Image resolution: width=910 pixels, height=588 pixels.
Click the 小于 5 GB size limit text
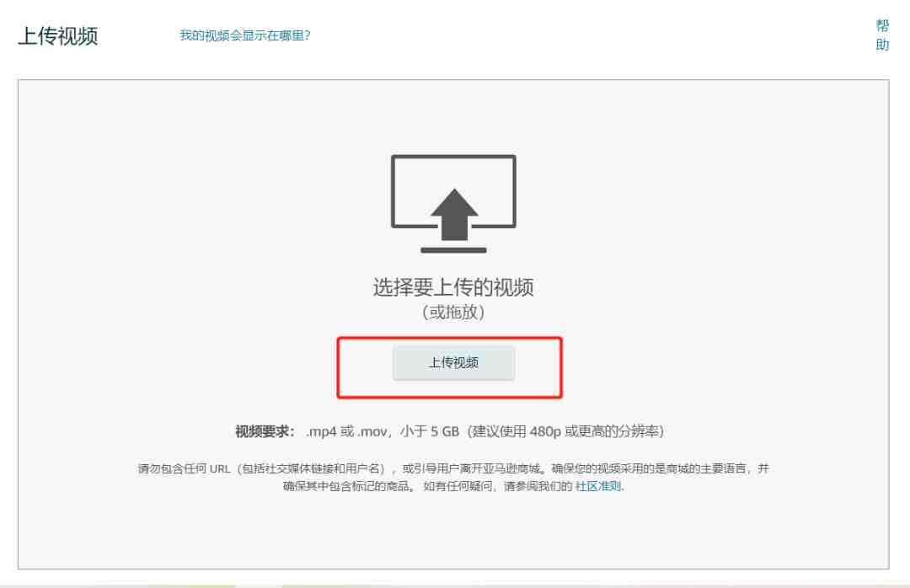(430, 431)
